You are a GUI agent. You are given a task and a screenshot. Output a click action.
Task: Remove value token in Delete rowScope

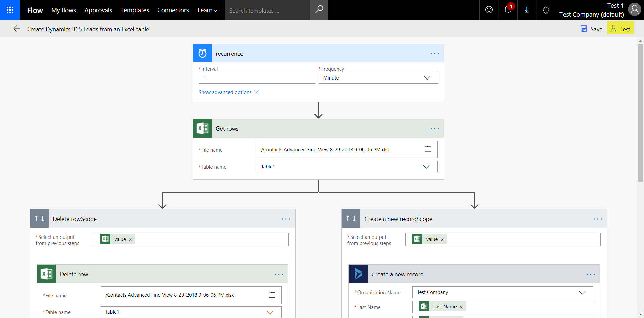130,240
